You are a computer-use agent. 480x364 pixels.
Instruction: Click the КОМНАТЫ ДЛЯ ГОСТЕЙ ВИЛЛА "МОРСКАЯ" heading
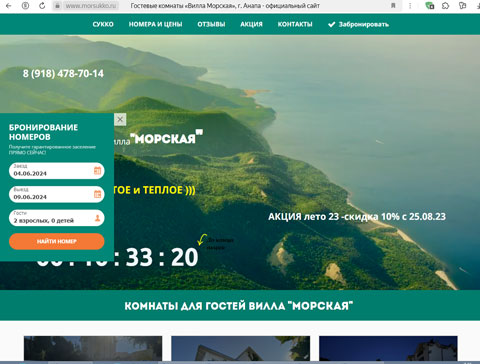239,306
